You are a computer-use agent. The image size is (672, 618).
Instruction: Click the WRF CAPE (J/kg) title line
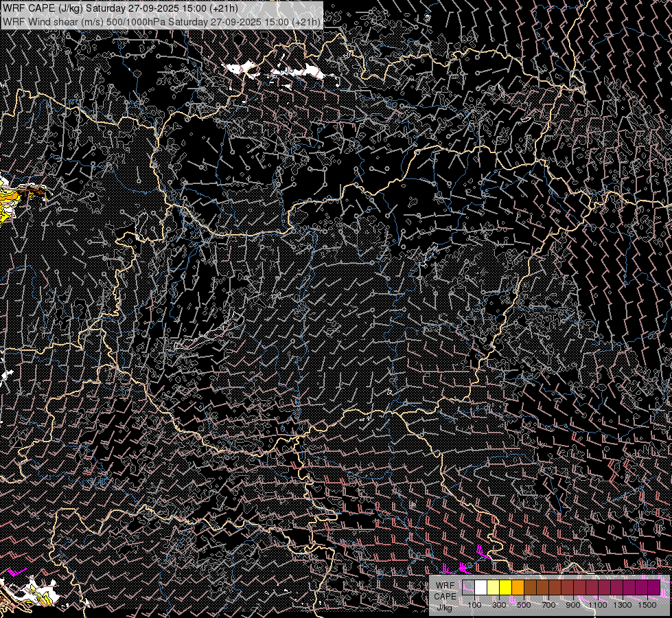pos(120,8)
